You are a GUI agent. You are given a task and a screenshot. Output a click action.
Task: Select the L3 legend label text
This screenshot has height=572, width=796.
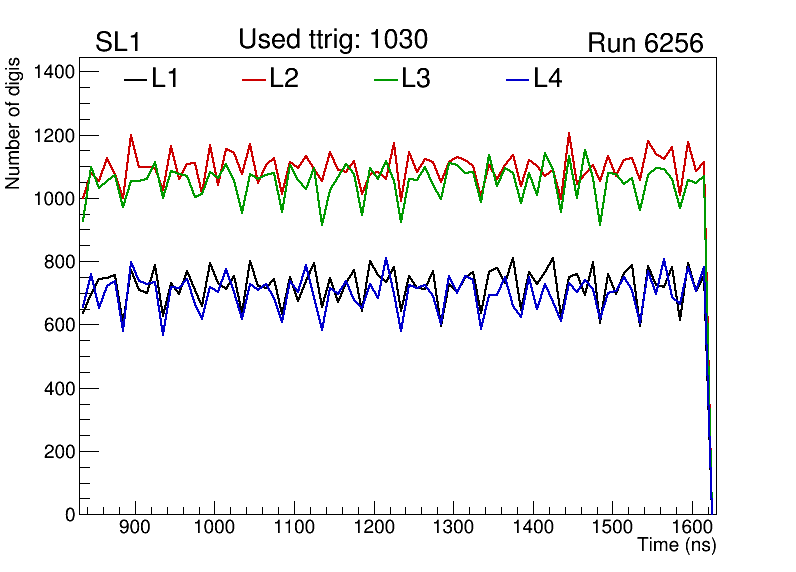coord(416,80)
